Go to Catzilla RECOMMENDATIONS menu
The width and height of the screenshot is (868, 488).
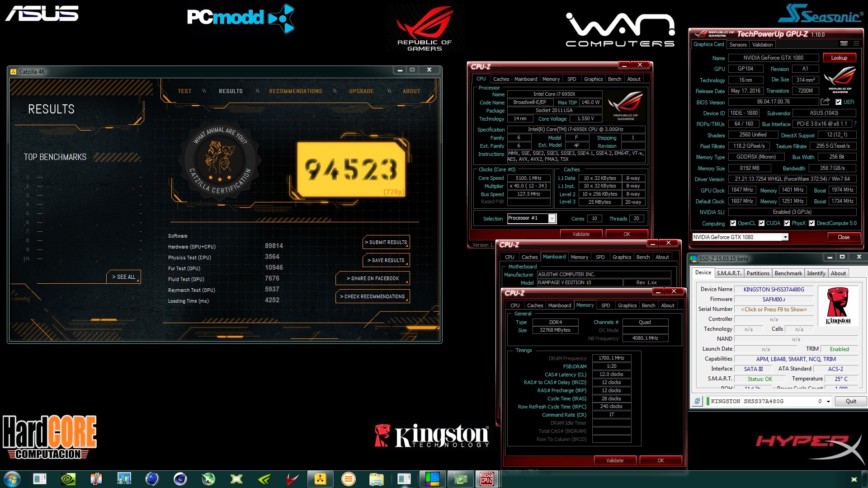pos(296,91)
